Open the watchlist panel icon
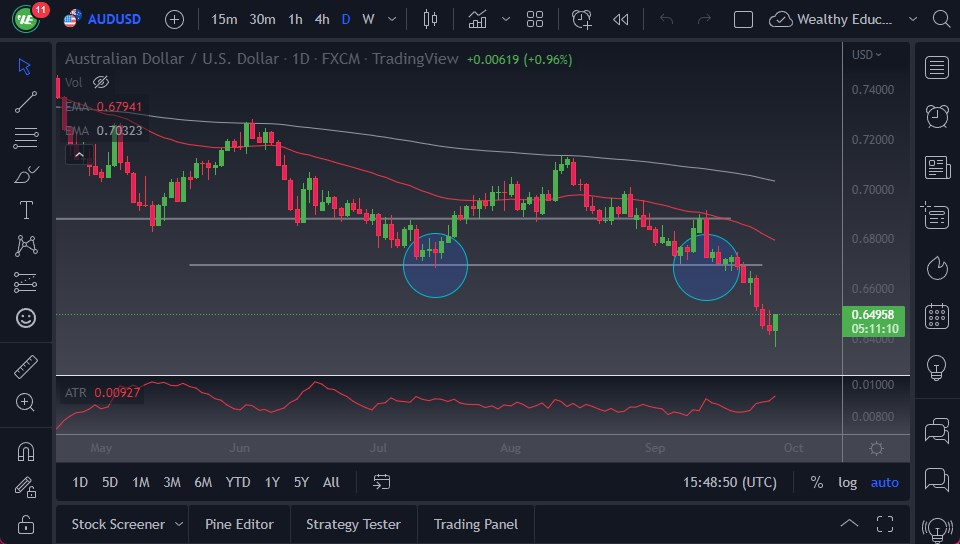The height and width of the screenshot is (544, 960). [937, 67]
